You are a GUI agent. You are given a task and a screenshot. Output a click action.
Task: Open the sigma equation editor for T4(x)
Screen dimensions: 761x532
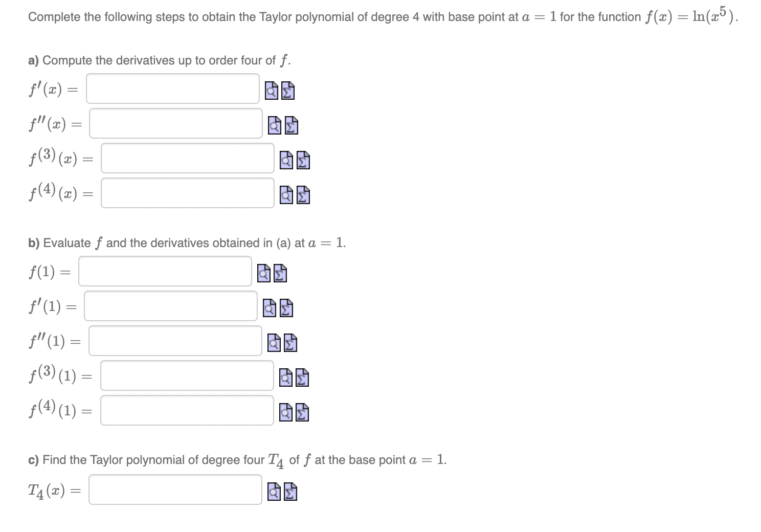pyautogui.click(x=291, y=492)
